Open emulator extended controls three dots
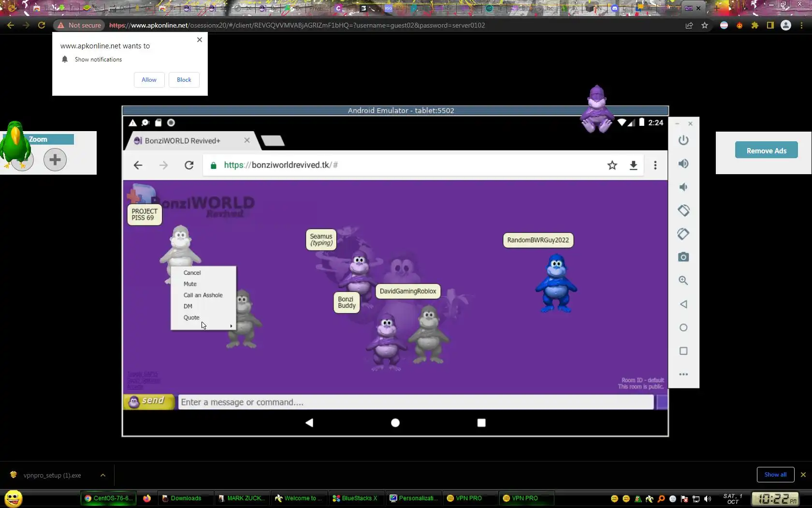 click(x=683, y=374)
